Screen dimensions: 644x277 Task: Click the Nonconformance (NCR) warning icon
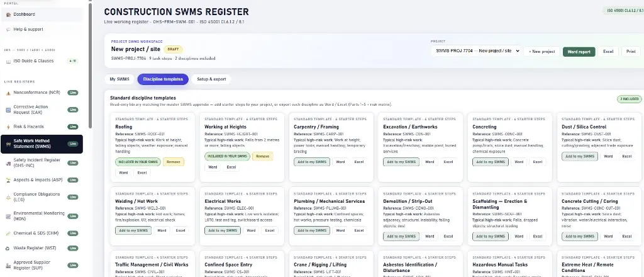(9, 93)
